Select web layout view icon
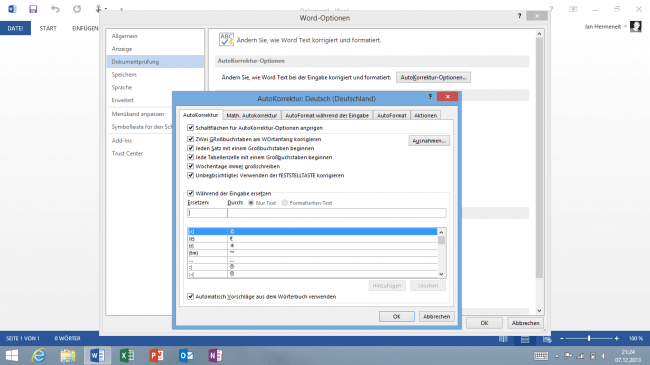The height and width of the screenshot is (365, 650). coord(547,339)
